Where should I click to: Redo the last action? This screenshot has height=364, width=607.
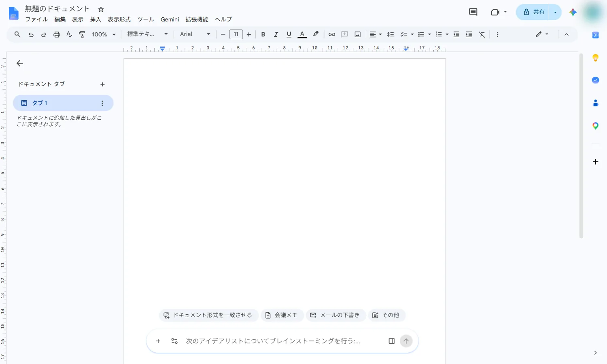tap(44, 34)
